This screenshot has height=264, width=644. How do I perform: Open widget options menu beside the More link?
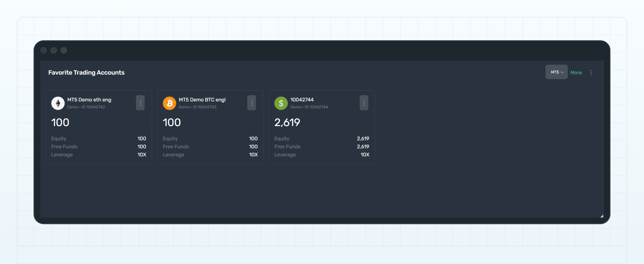click(x=591, y=73)
